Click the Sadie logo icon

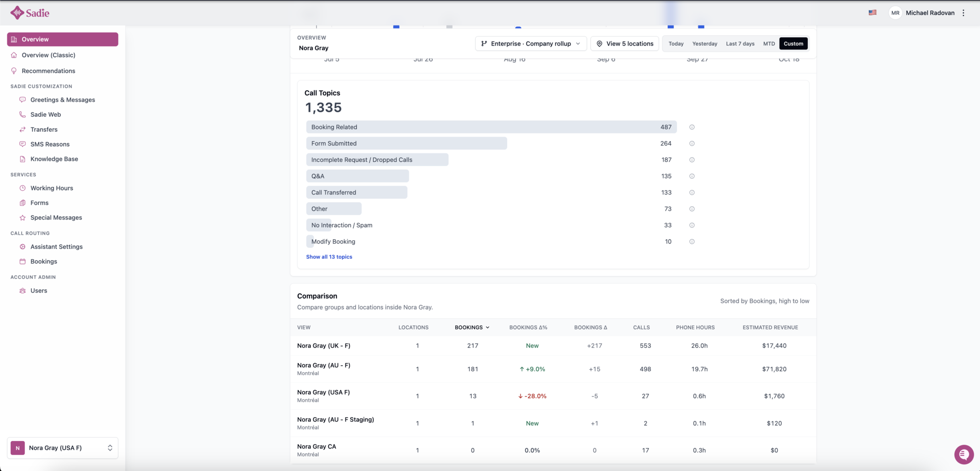(x=17, y=13)
